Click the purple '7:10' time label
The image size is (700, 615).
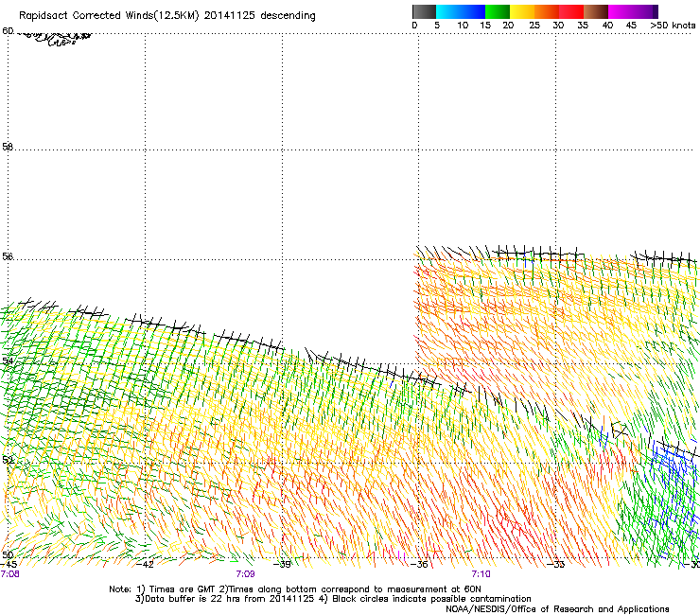coord(481,574)
